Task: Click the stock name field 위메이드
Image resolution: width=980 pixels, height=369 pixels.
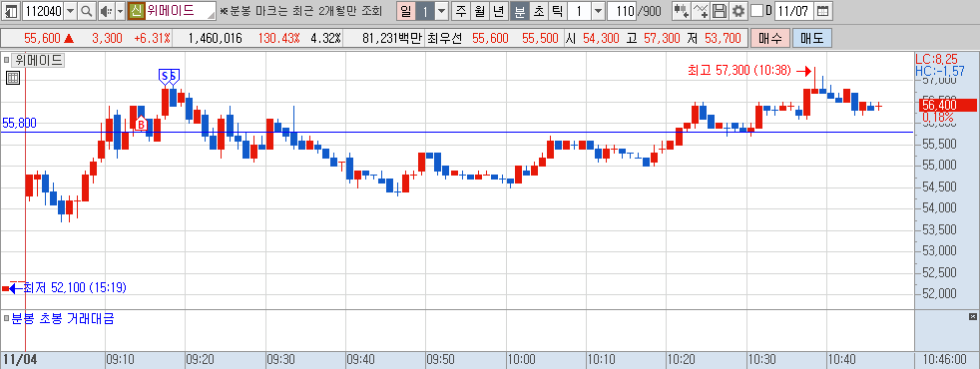Action: click(181, 11)
